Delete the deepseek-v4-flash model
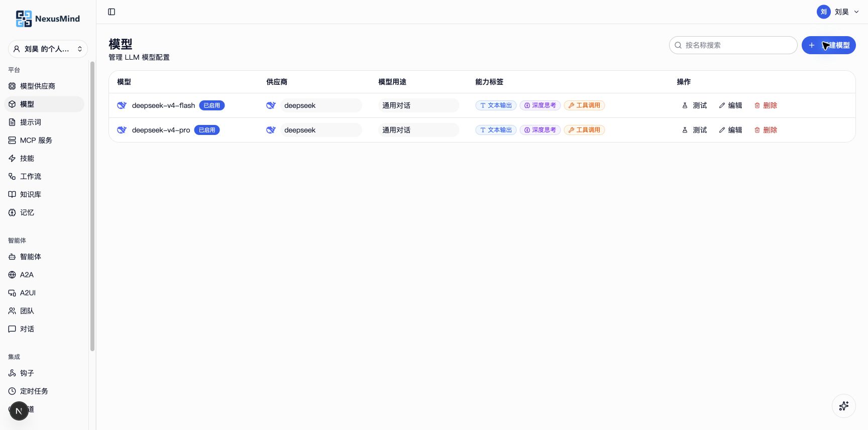This screenshot has width=868, height=430. pyautogui.click(x=766, y=105)
